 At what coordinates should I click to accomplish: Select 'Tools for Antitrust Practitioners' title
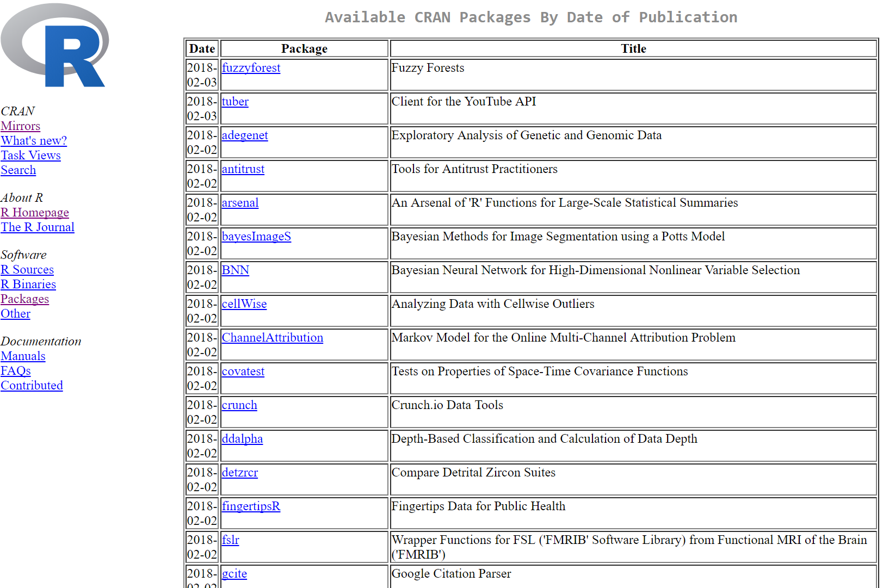(x=474, y=169)
